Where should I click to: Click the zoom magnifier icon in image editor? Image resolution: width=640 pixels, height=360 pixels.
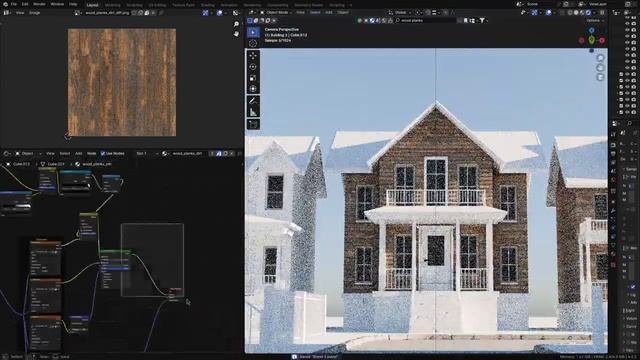(x=236, y=24)
